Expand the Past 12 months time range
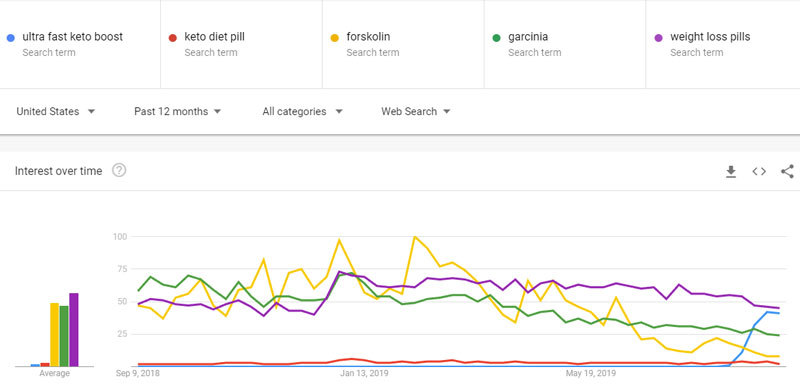The width and height of the screenshot is (800, 385). pyautogui.click(x=177, y=112)
